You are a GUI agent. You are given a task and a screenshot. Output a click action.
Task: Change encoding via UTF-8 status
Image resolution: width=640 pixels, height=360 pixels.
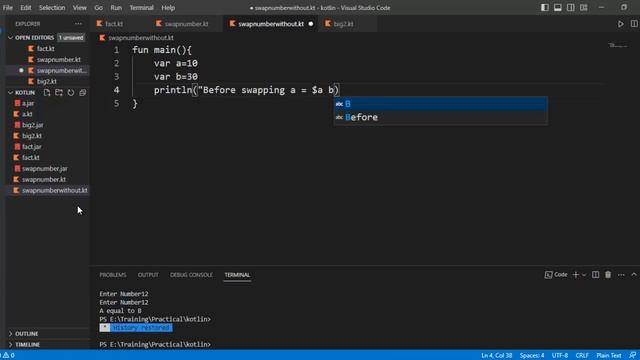[560, 355]
